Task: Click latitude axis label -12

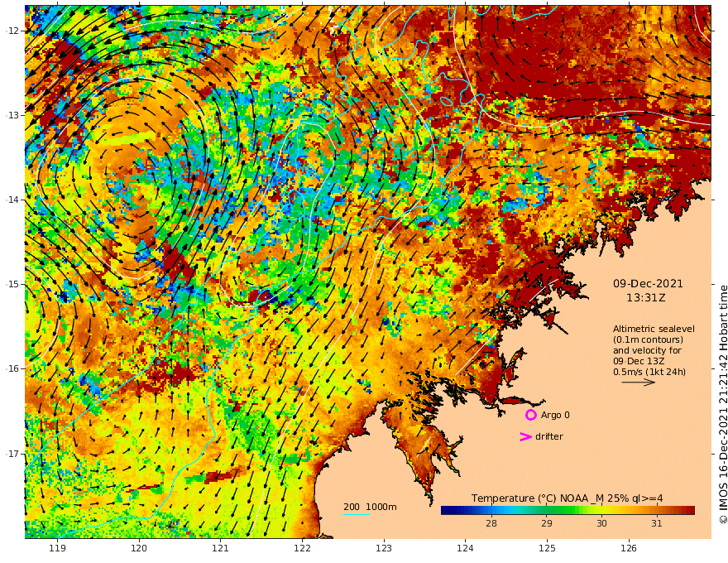Action: (12, 31)
